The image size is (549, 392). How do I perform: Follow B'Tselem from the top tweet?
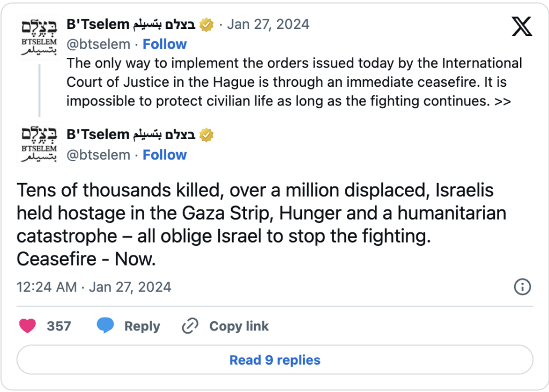165,44
